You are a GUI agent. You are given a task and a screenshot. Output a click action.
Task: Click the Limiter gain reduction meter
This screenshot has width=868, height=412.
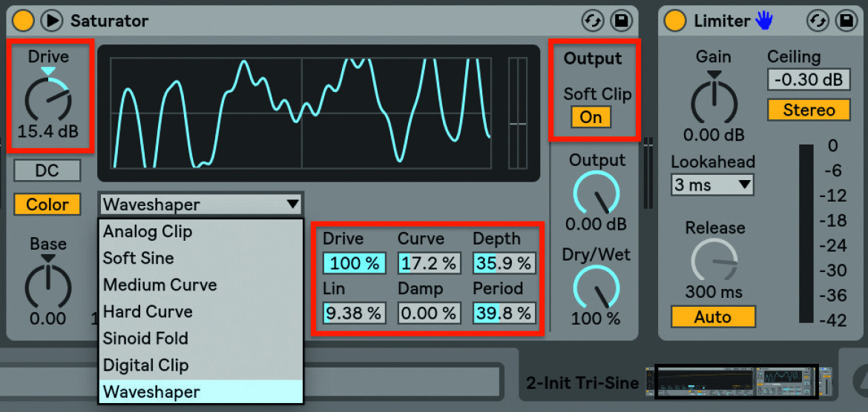click(806, 233)
